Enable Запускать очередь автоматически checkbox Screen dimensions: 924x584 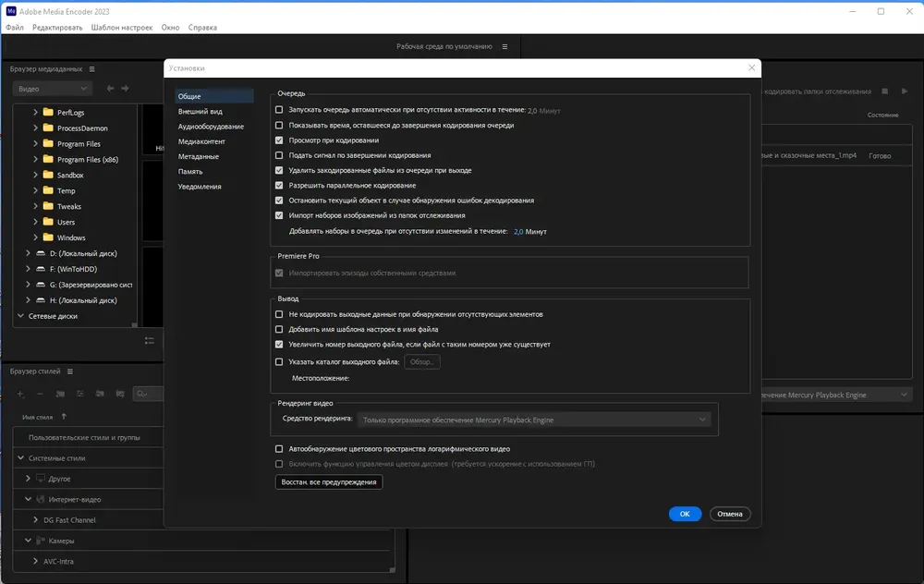coord(279,110)
